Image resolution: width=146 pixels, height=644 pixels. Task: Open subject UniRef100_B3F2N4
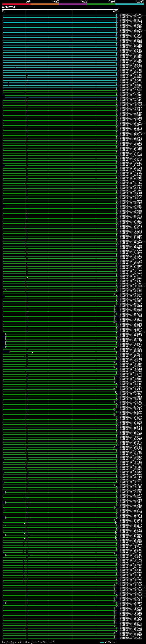[x=131, y=42]
